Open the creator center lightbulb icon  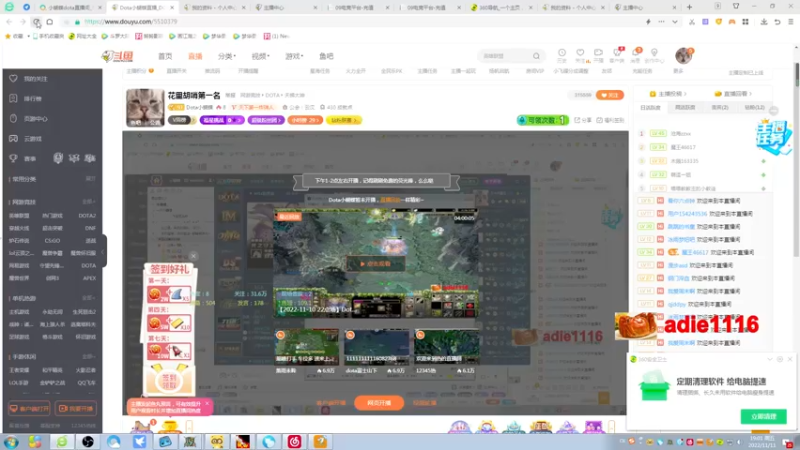(654, 55)
